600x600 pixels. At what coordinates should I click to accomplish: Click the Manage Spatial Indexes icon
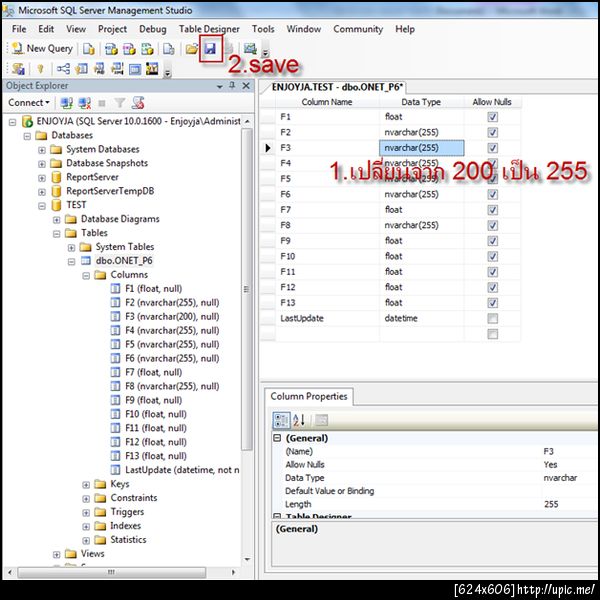pyautogui.click(x=152, y=69)
